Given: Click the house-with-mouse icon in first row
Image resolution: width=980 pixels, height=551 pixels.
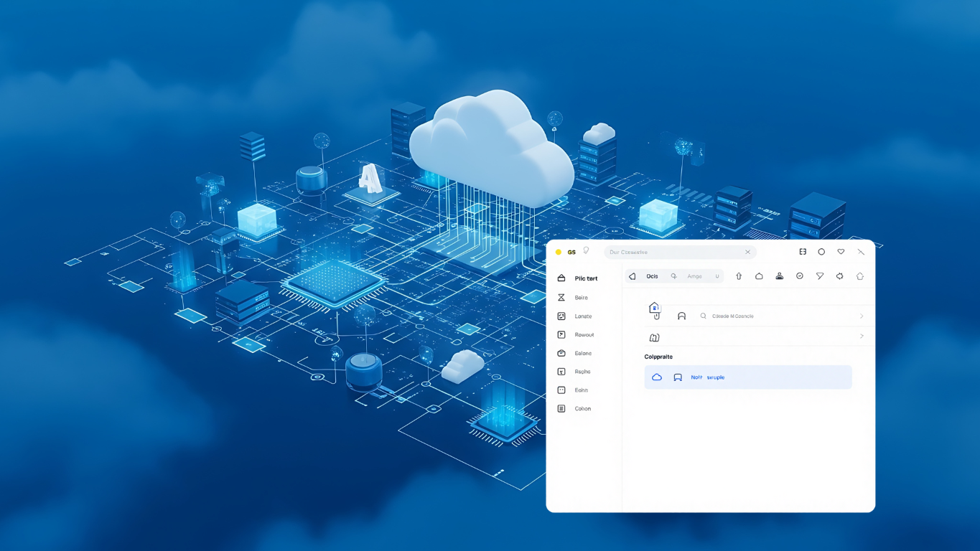Looking at the screenshot, I should [x=654, y=310].
